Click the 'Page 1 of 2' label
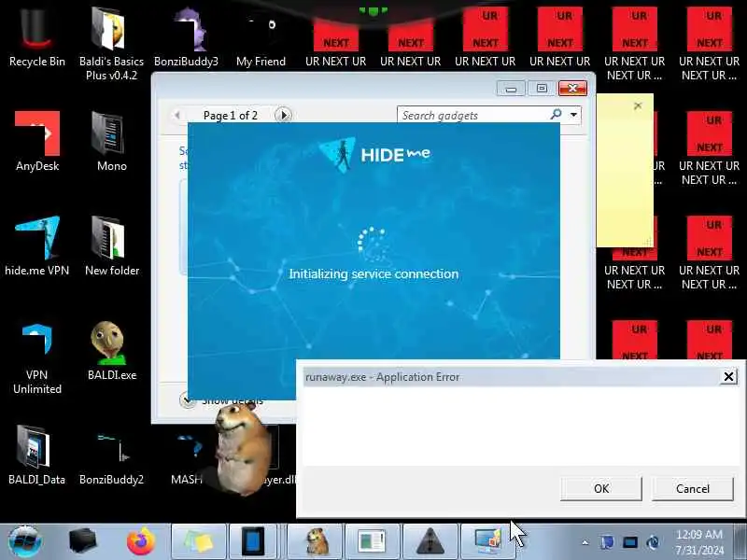Image resolution: width=747 pixels, height=560 pixels. pos(230,115)
